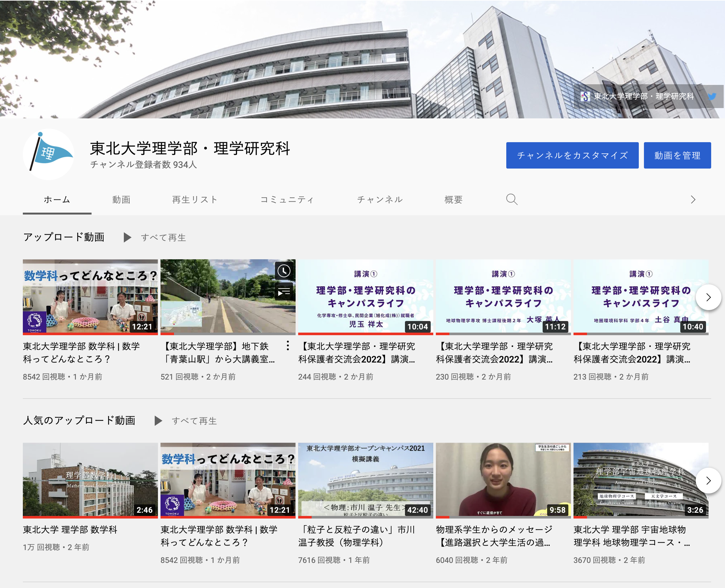Viewport: 725px width, 588px height.
Task: Switch to the ホーム tab
Action: pos(57,199)
